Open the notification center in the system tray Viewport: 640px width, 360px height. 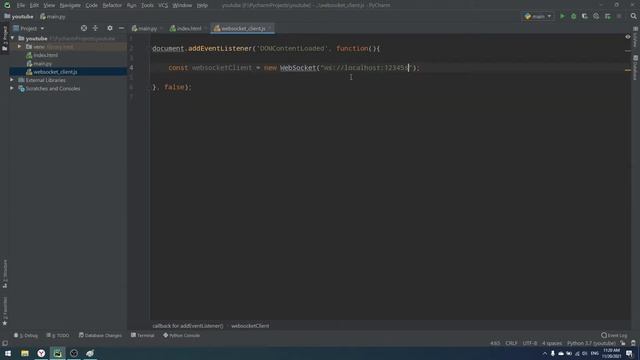(629, 353)
